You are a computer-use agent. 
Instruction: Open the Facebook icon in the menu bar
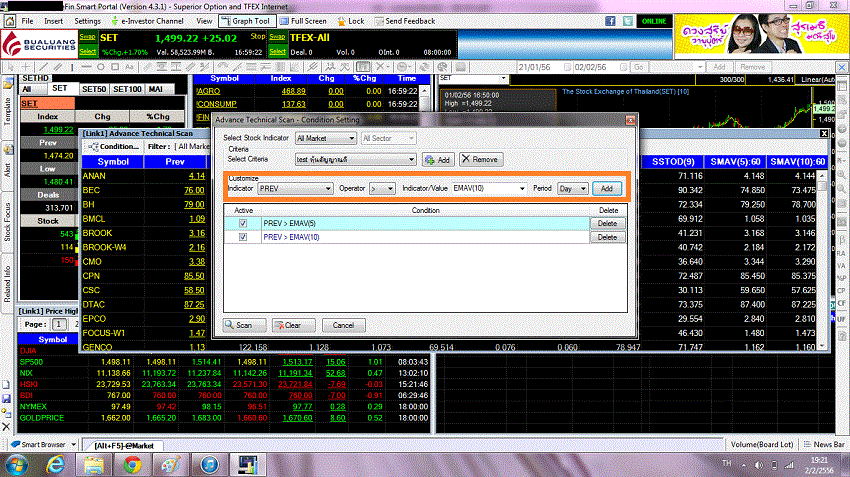[610, 21]
